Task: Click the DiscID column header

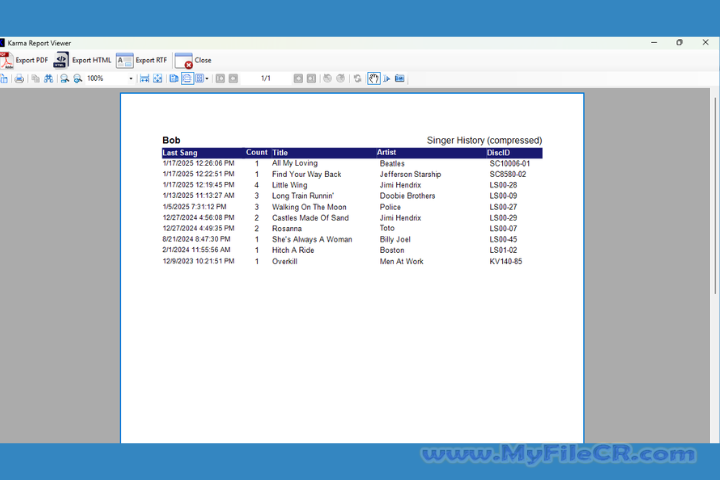Action: (498, 152)
